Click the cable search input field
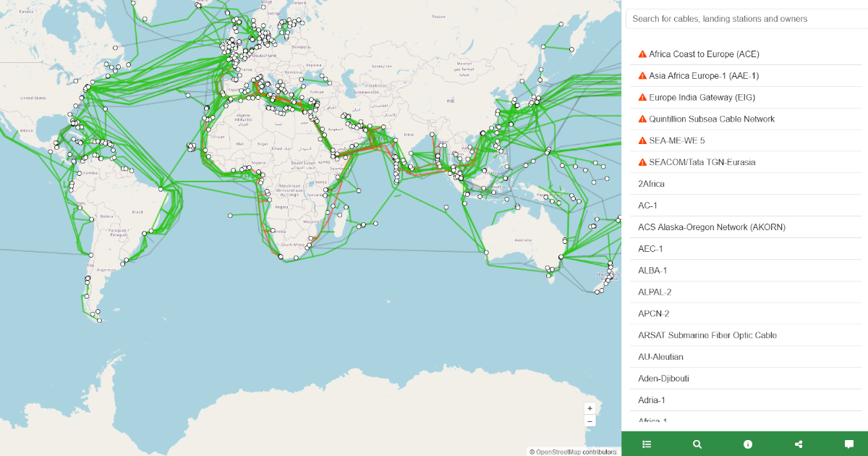 point(745,18)
